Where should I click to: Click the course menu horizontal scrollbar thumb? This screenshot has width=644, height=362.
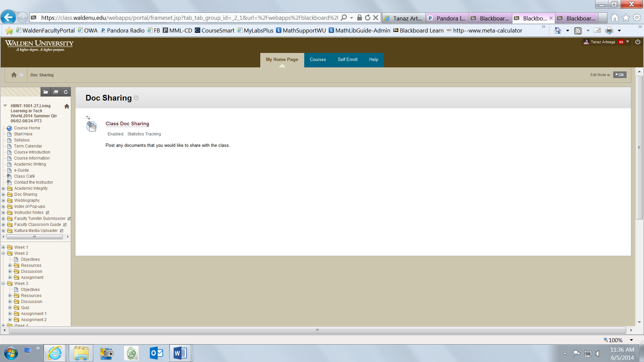click(x=35, y=237)
